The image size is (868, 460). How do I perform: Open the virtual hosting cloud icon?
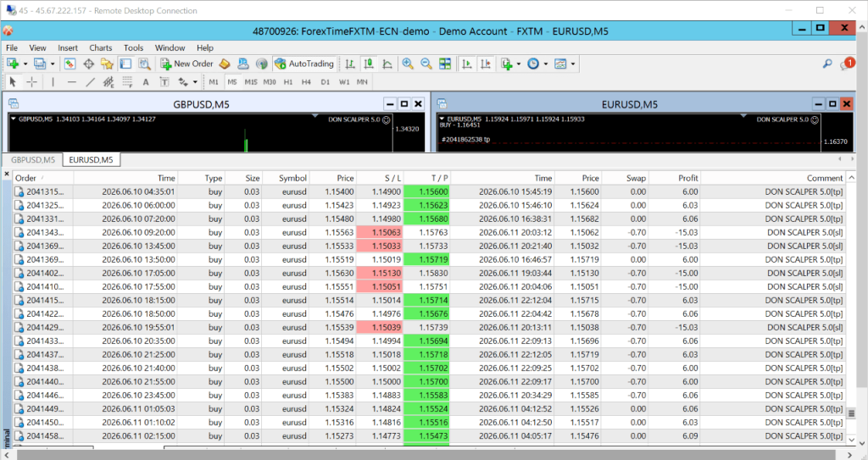243,64
